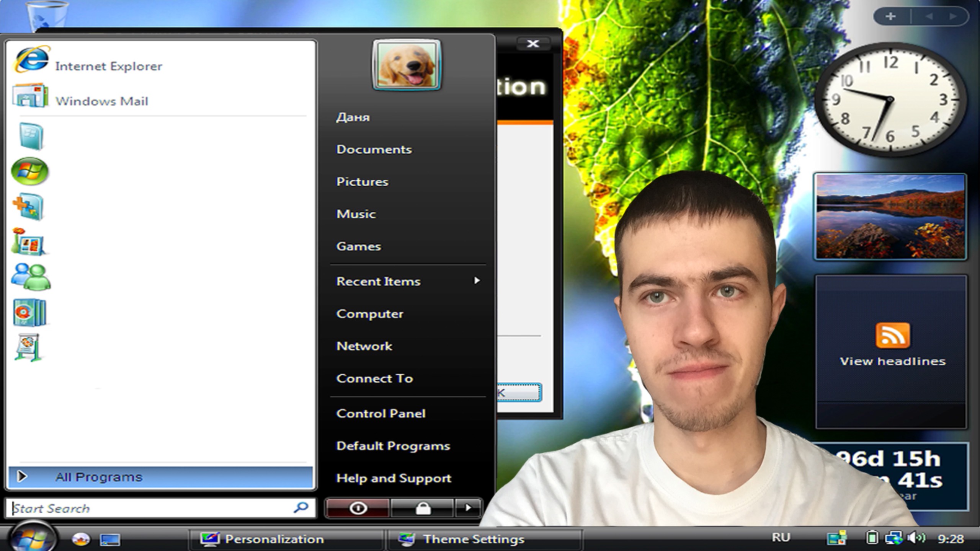
Task: Launch the Windows DVD Maker icon
Action: point(30,312)
